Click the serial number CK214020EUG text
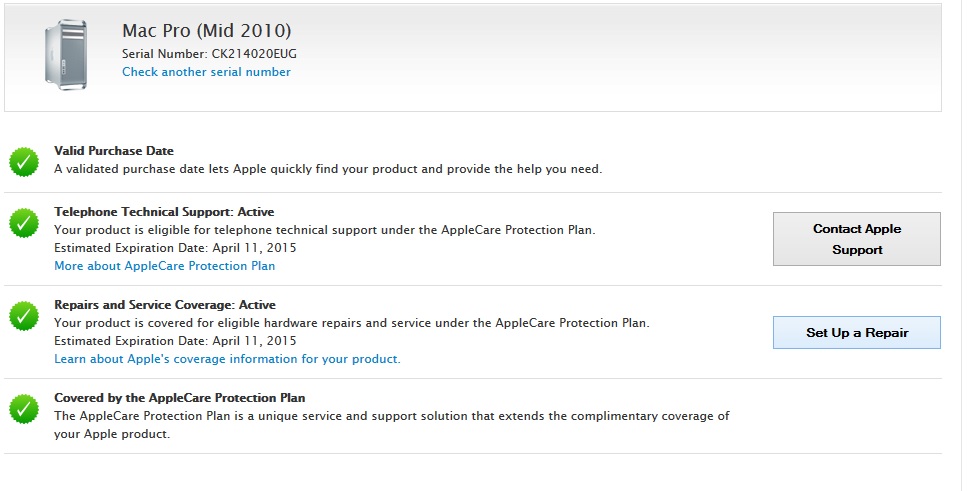 [254, 53]
